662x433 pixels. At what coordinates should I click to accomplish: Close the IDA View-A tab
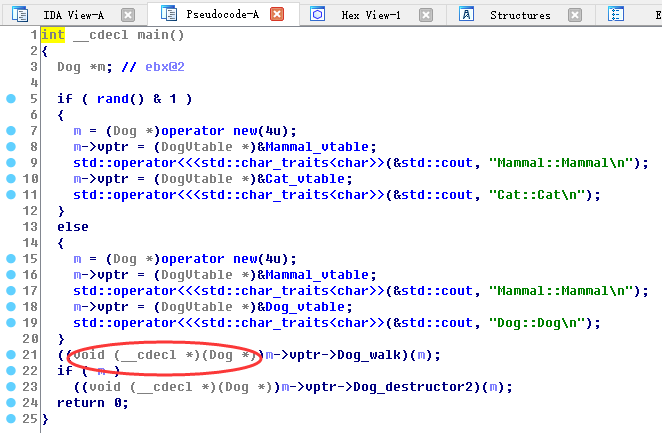pos(127,15)
